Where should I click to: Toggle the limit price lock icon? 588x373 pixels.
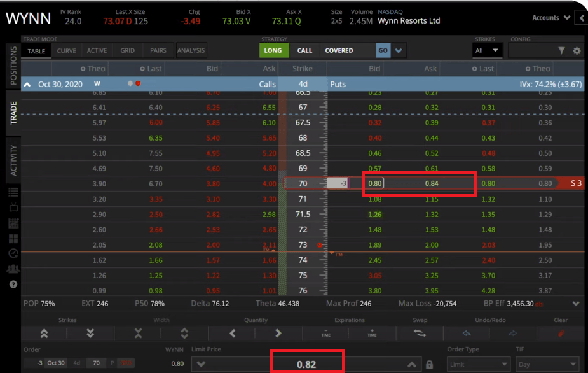click(430, 365)
